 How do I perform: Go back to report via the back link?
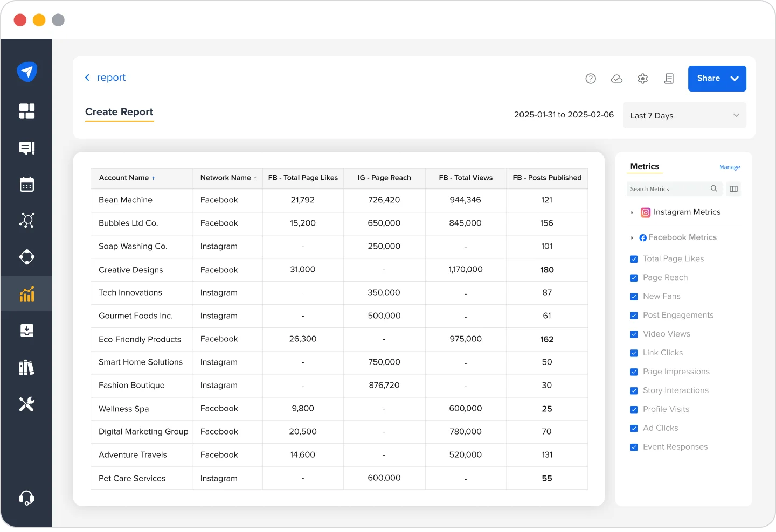pos(106,78)
